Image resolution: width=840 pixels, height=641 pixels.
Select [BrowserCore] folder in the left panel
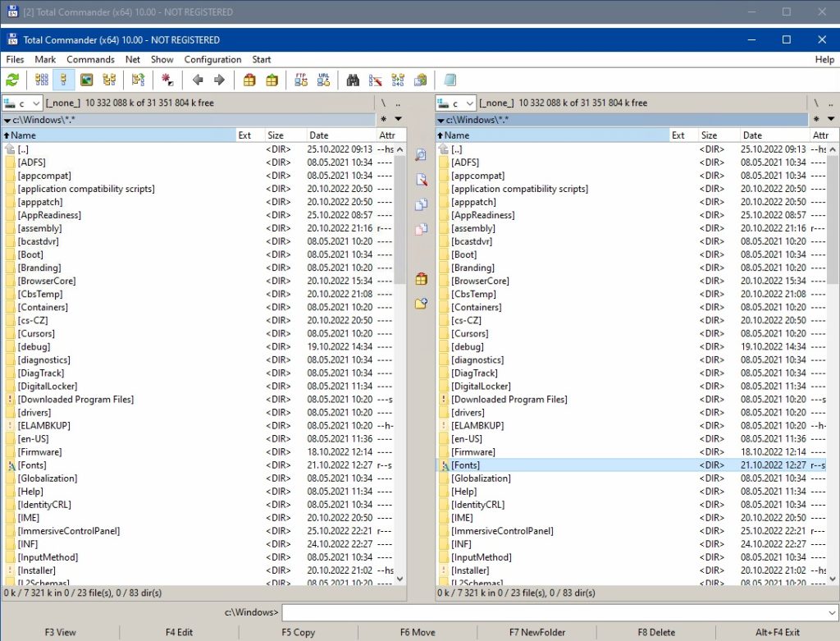click(x=199, y=281)
